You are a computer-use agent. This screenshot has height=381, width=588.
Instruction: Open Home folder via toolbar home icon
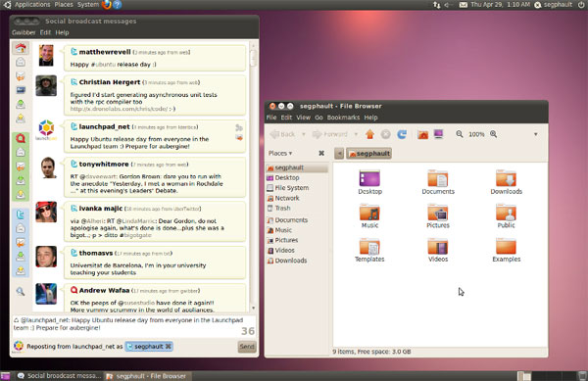click(423, 134)
